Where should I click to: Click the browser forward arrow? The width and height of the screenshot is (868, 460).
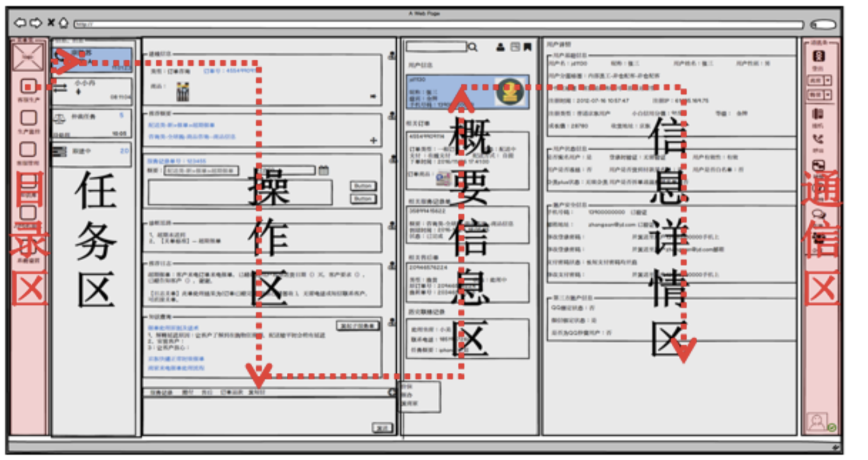(36, 23)
